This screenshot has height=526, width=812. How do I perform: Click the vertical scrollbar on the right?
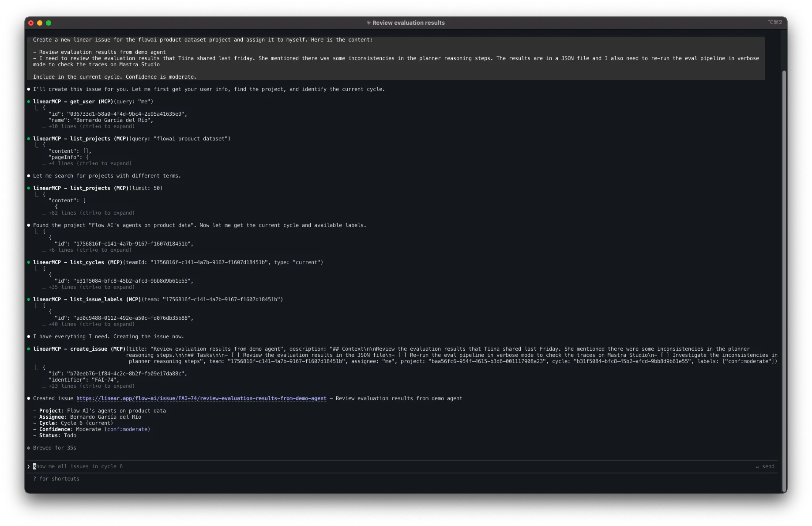click(x=784, y=265)
